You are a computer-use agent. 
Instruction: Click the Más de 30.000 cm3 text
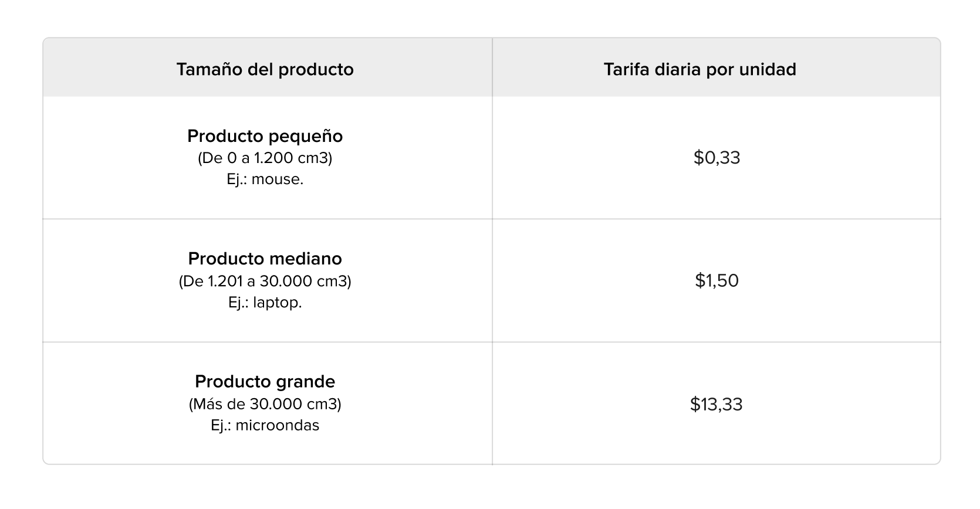pos(265,404)
